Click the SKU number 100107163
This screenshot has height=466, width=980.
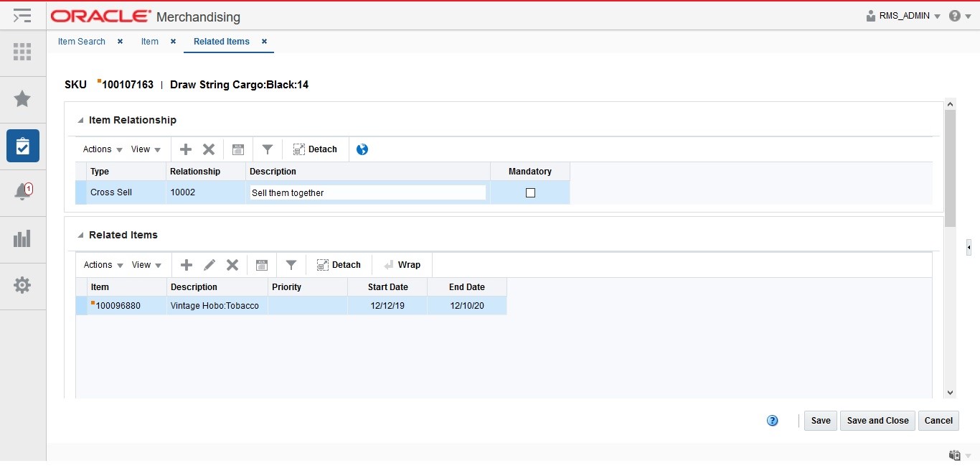coord(128,85)
